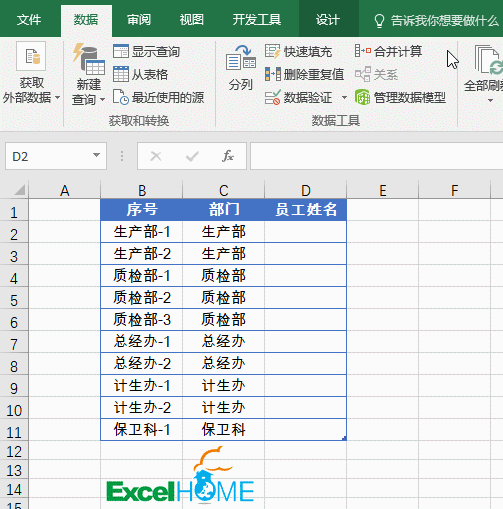The width and height of the screenshot is (503, 509).
Task: Run 快速填充 flash fill
Action: coord(298,51)
